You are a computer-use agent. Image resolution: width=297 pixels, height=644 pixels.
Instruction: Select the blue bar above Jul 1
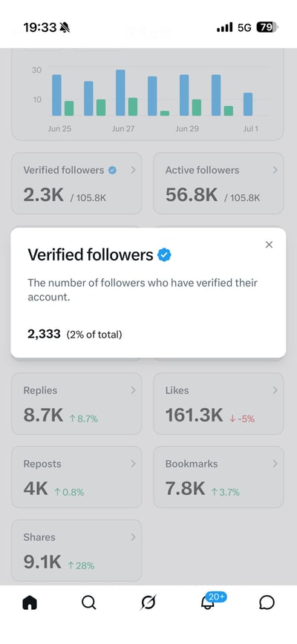tap(248, 105)
